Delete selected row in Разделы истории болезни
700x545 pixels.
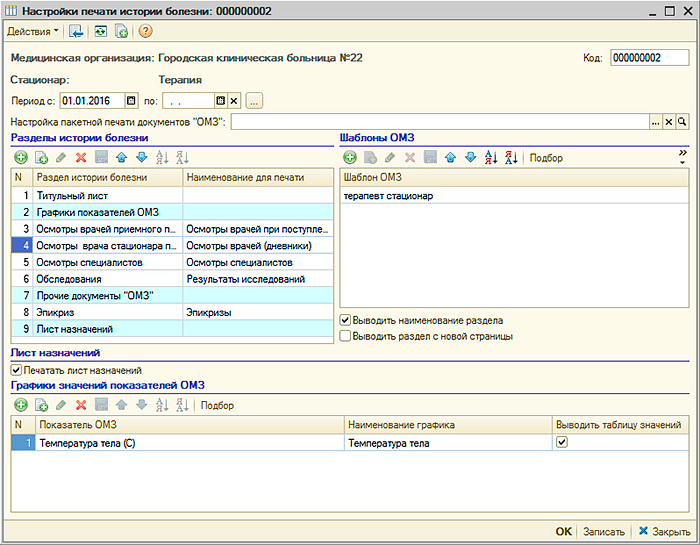(81, 157)
